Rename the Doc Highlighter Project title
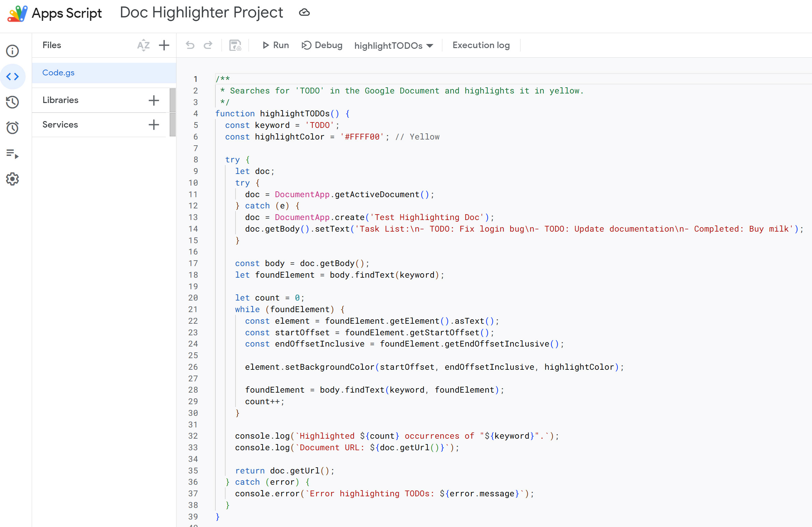 point(201,13)
